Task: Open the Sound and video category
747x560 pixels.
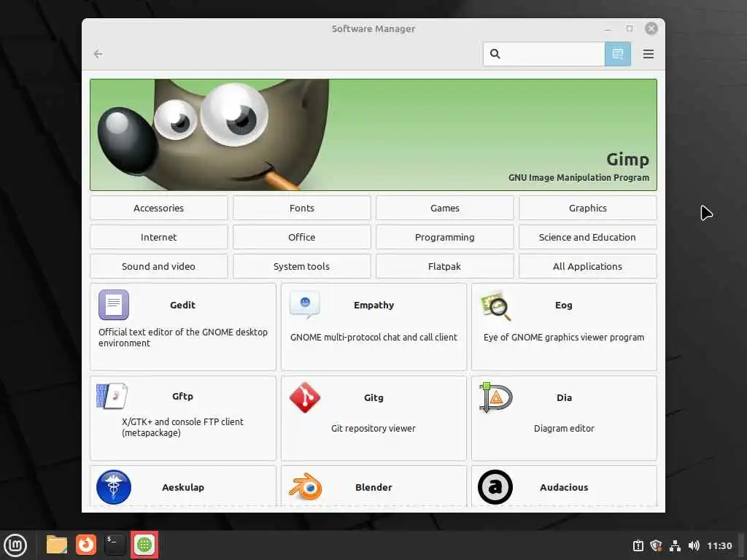Action: pyautogui.click(x=158, y=266)
